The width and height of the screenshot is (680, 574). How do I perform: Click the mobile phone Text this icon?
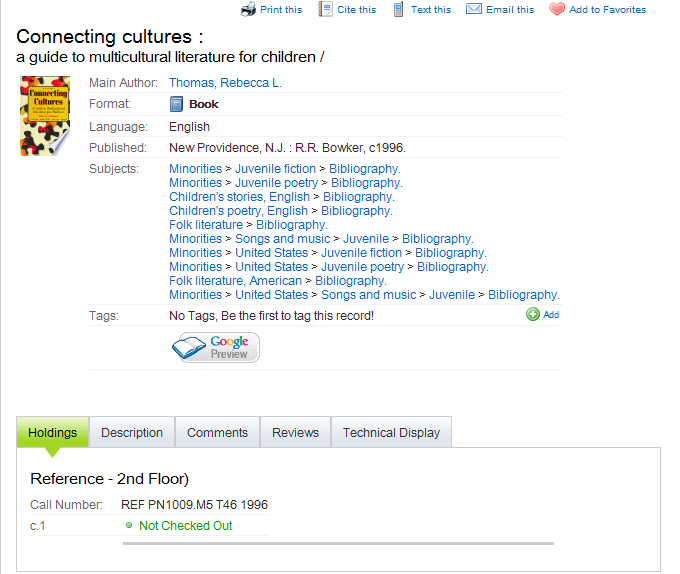pos(398,9)
